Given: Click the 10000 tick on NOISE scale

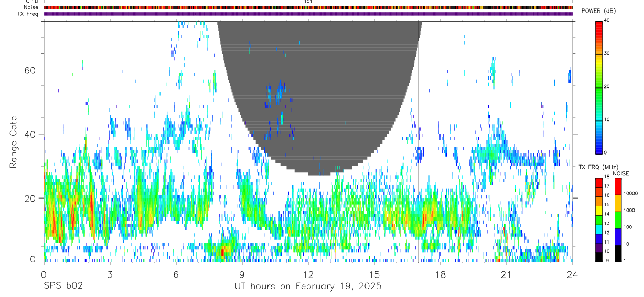Looking at the screenshot, I should pyautogui.click(x=631, y=194).
